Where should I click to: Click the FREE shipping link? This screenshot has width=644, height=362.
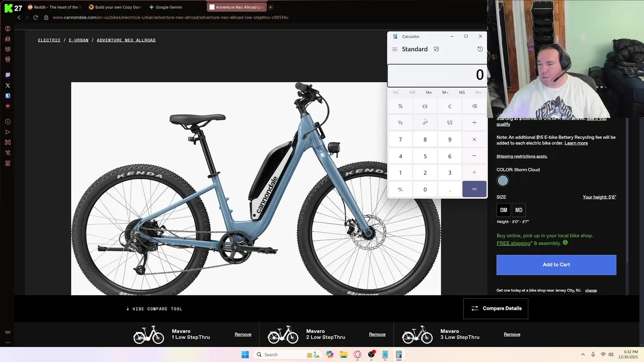[x=514, y=243]
